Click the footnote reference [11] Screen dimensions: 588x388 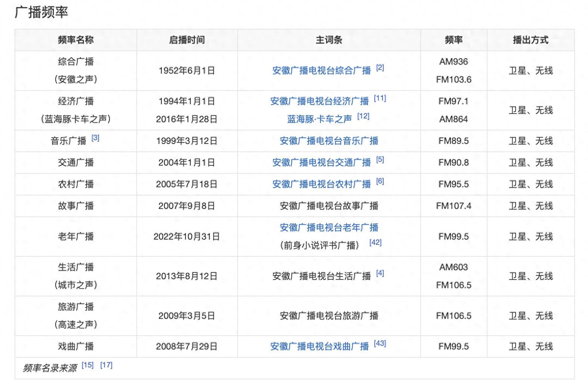pos(380,98)
